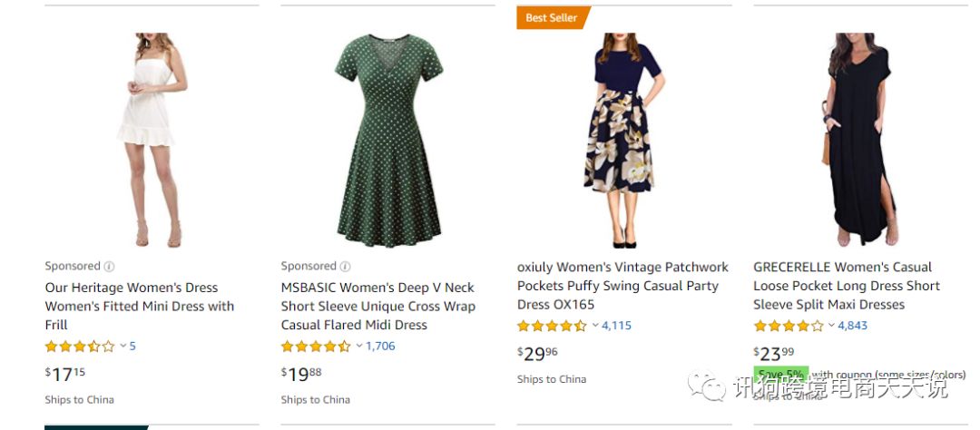Screen dimensions: 980x430
Task: View the 4,115 reviews for oxiuly dress
Action: [617, 326]
